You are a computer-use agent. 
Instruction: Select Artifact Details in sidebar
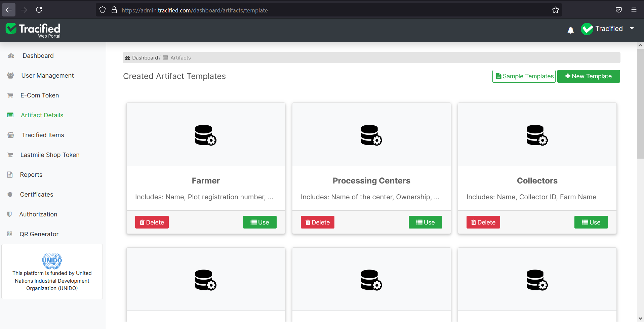coord(42,115)
